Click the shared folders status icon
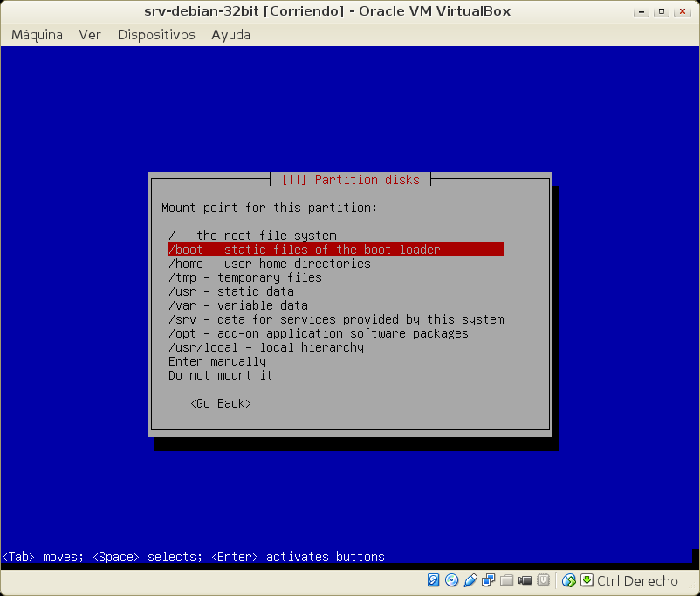Screen dimensions: 700x596 point(506,580)
